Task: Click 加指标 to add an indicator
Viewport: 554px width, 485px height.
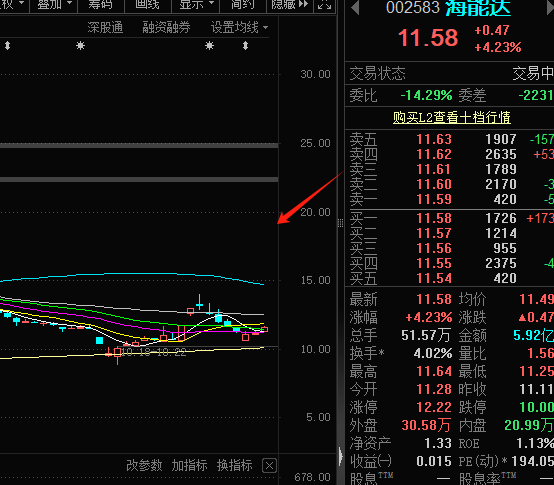Action: point(189,466)
